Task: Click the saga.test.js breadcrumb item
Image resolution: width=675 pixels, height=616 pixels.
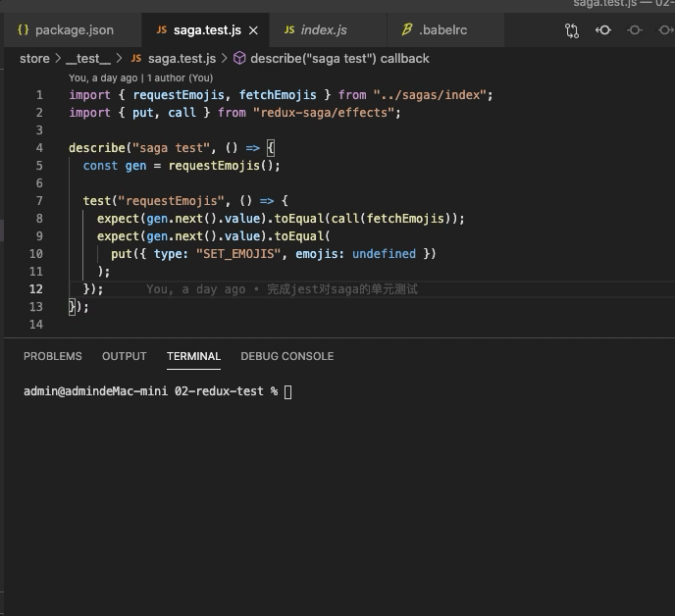Action: pos(182,59)
